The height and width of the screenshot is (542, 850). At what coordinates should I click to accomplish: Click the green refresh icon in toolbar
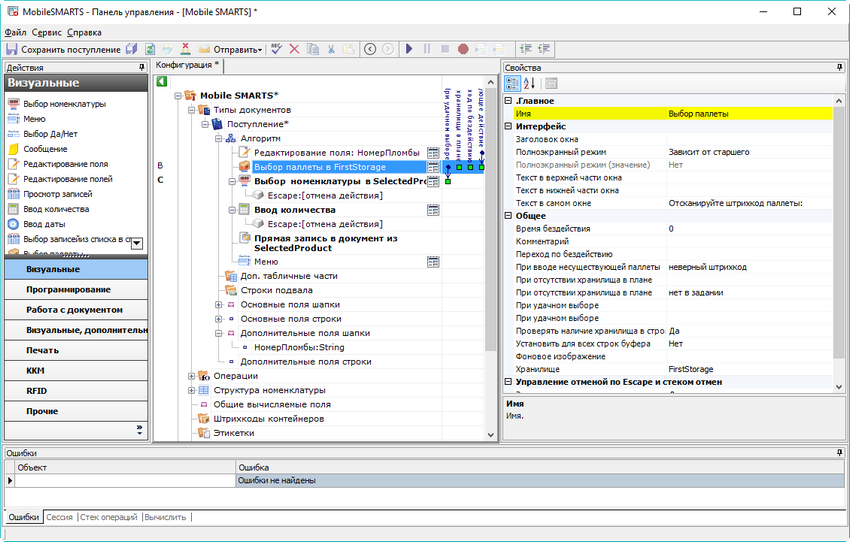150,49
